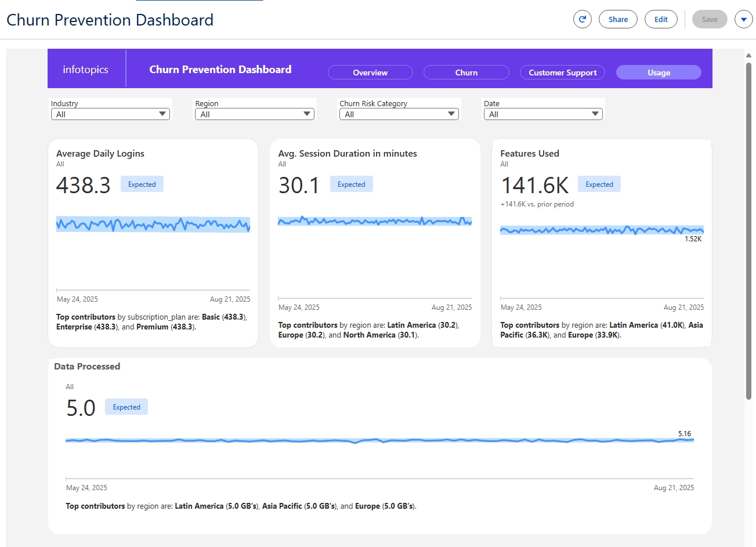756x547 pixels.
Task: Open the Churn Risk Category dropdown
Action: point(399,114)
